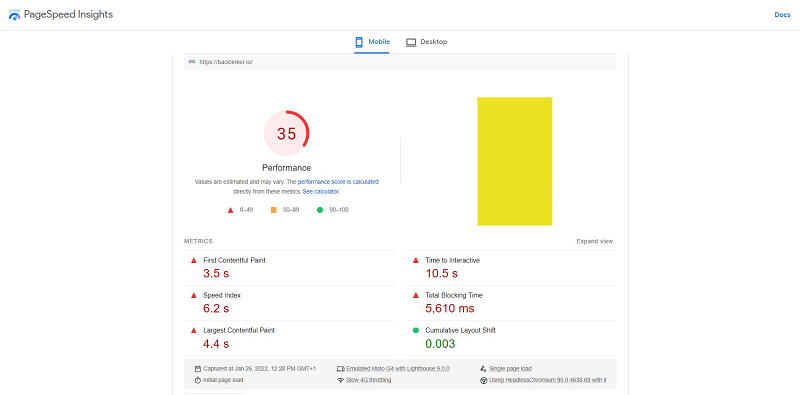
Task: Click the 5,610 ms value
Action: [450, 308]
